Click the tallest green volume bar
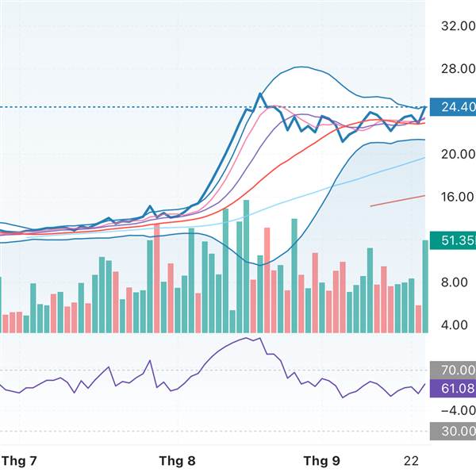476x476 pixels. 246,266
